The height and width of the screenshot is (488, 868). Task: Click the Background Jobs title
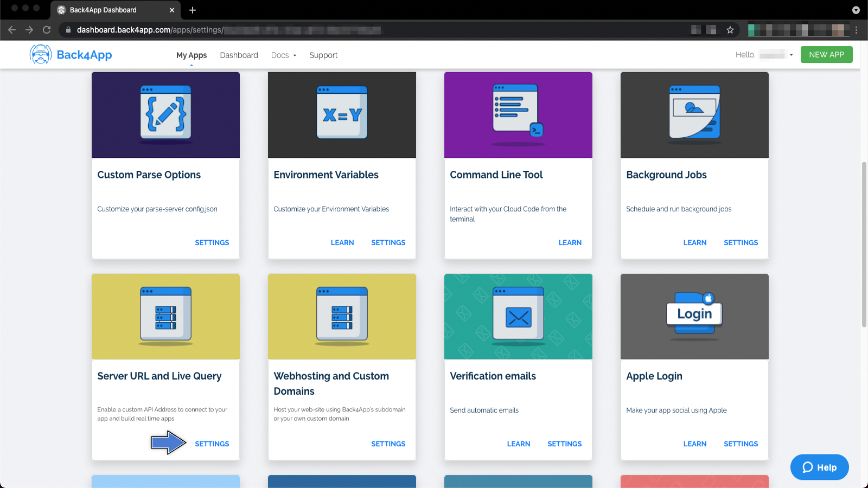coord(666,175)
